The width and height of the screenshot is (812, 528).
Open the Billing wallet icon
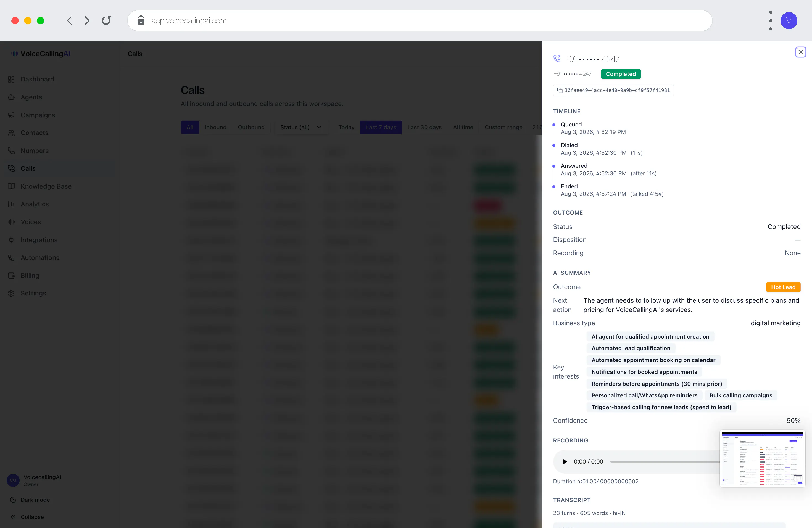tap(11, 276)
